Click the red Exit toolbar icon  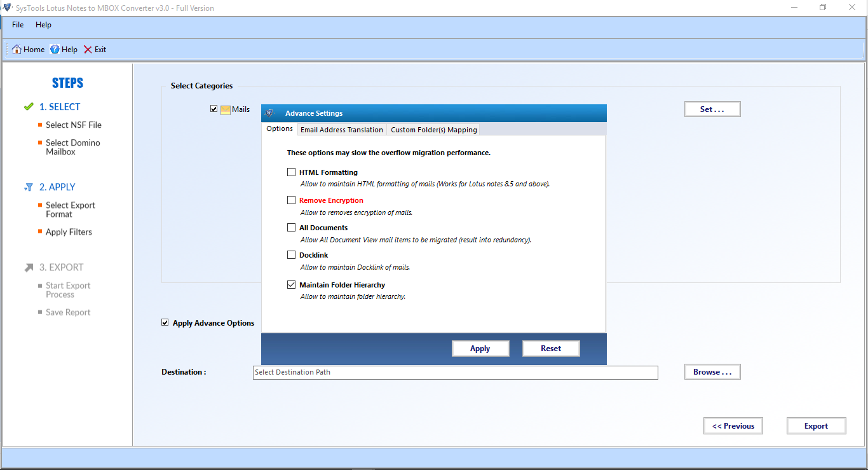click(x=88, y=50)
